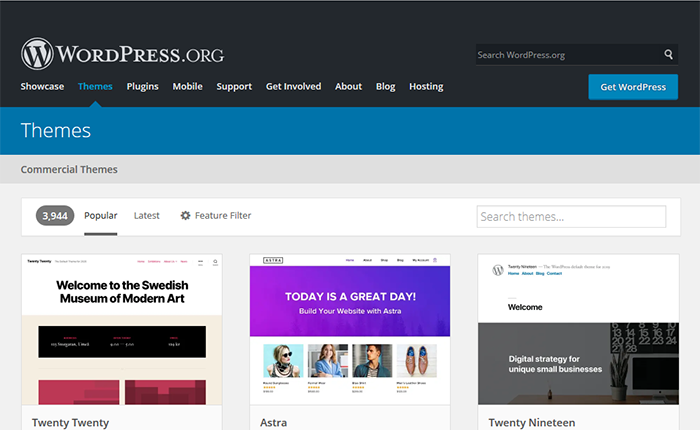The width and height of the screenshot is (700, 430).
Task: Open the Showcase menu item
Action: click(x=42, y=87)
